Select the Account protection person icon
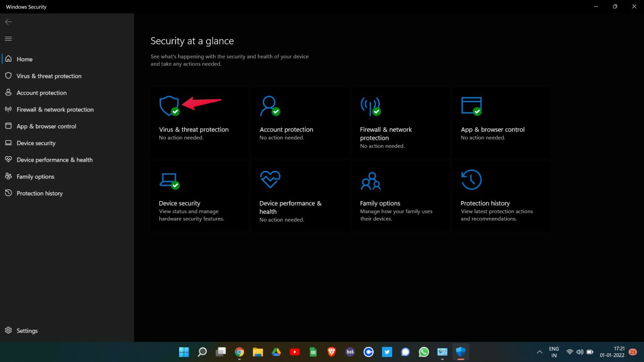644x362 pixels. click(x=270, y=105)
